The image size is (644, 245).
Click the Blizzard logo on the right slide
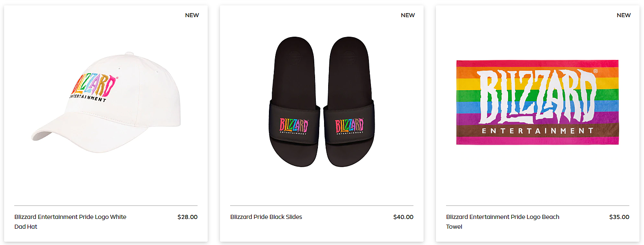coord(349,126)
